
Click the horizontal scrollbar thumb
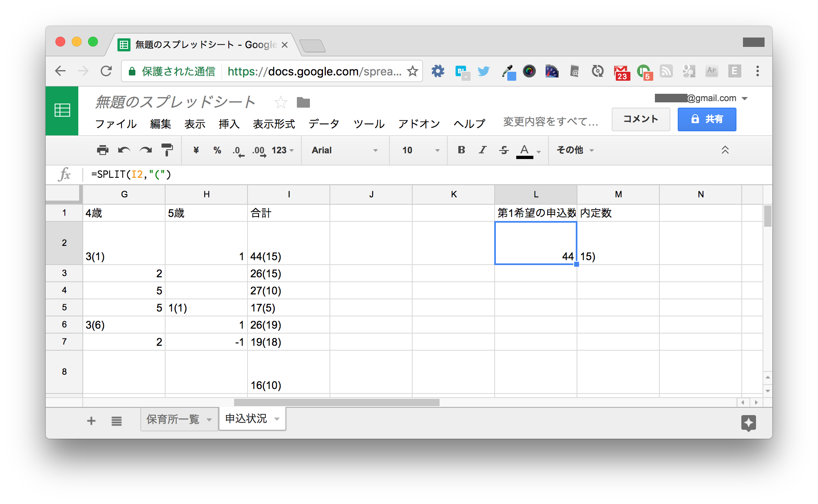click(x=337, y=402)
